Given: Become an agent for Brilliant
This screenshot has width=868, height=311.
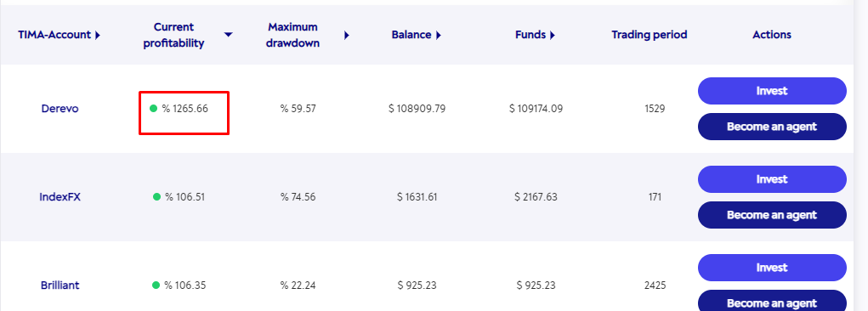Looking at the screenshot, I should (x=772, y=302).
